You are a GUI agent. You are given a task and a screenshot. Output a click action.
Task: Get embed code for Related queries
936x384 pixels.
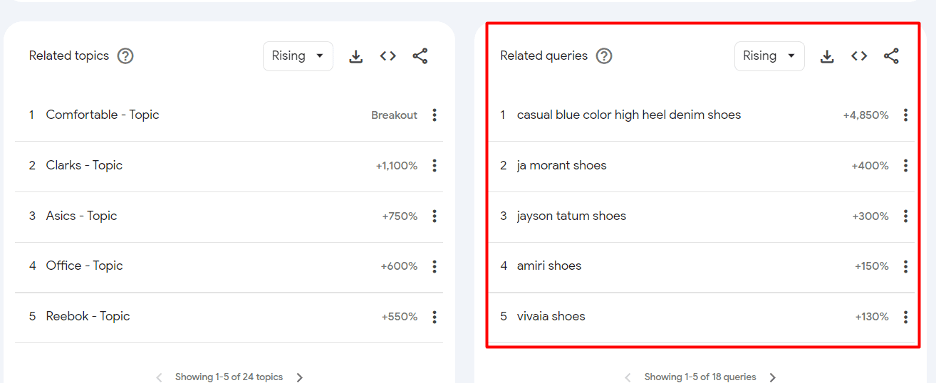click(x=859, y=56)
